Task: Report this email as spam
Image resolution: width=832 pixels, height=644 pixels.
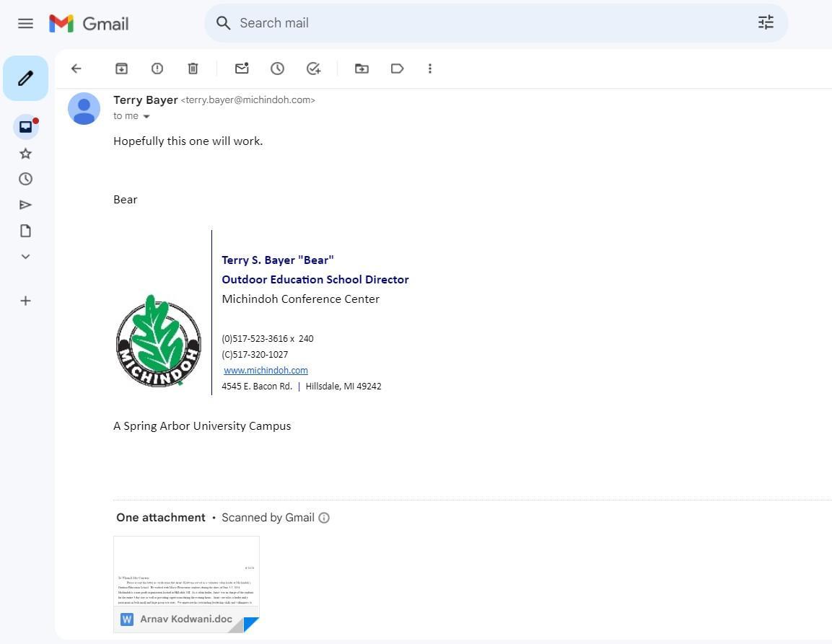Action: pos(157,69)
